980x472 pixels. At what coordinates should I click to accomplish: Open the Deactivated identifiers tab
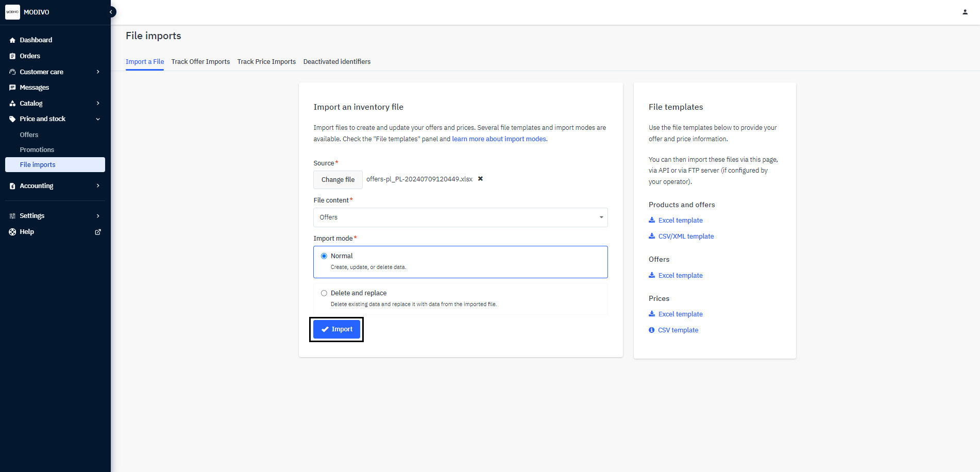(x=336, y=62)
